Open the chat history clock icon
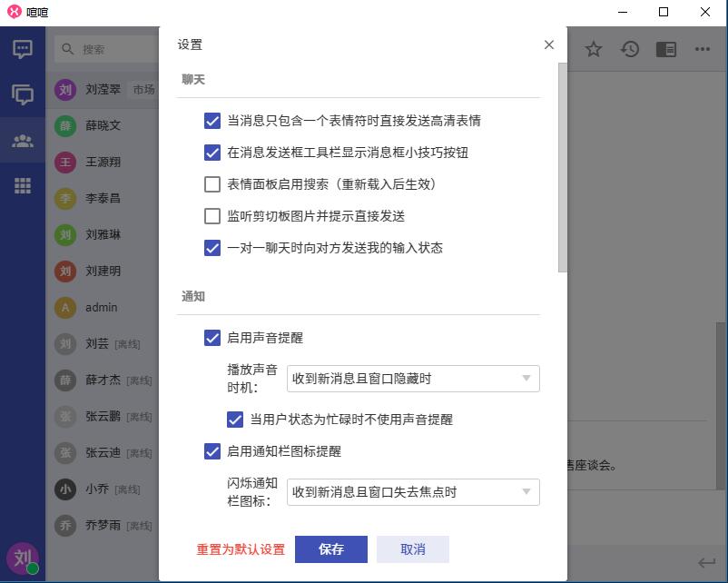Screen dimensions: 728x583 coord(630,49)
